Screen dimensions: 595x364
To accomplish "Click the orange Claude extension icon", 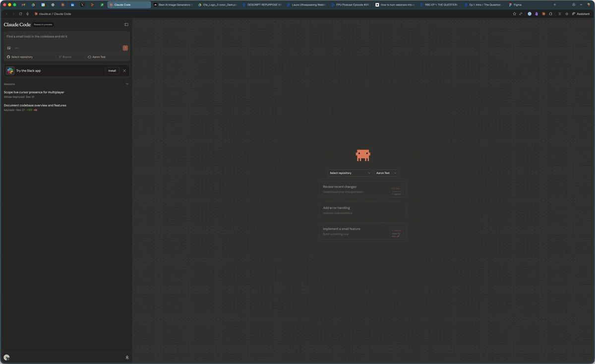I will click(543, 14).
